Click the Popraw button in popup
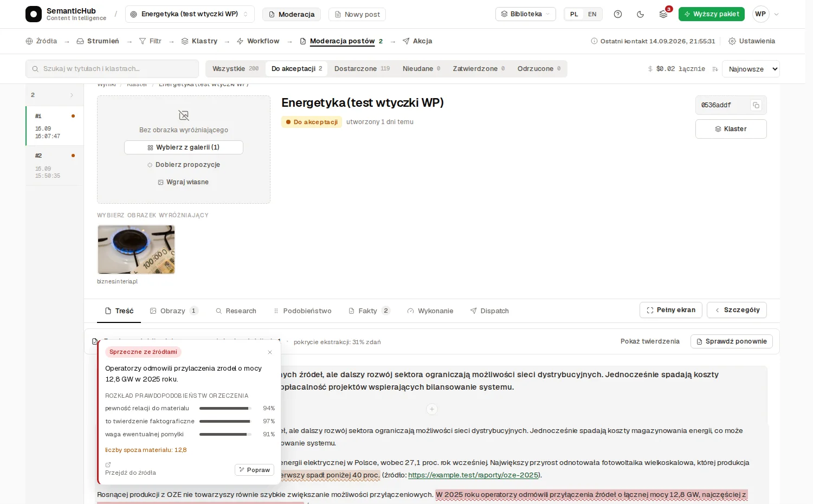 [x=254, y=470]
